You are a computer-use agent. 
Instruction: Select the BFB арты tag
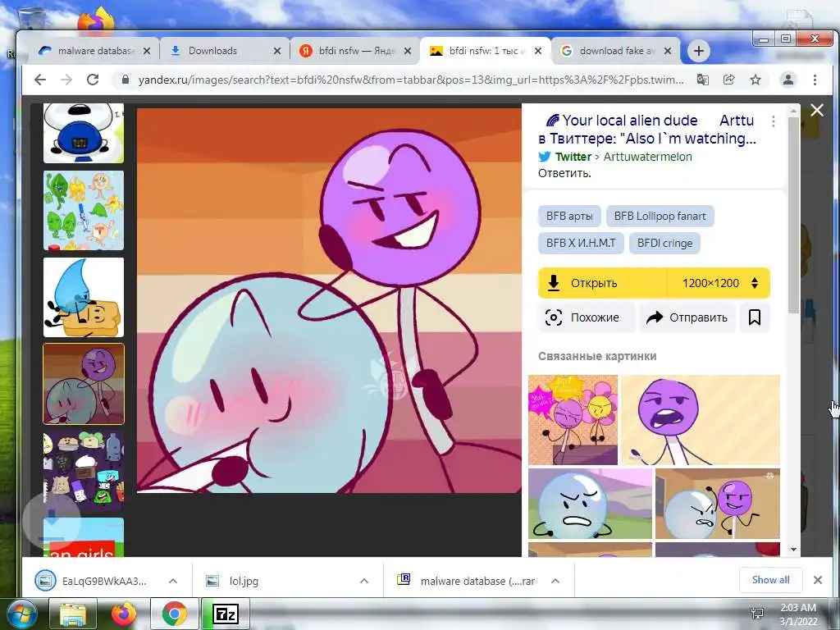pos(569,216)
